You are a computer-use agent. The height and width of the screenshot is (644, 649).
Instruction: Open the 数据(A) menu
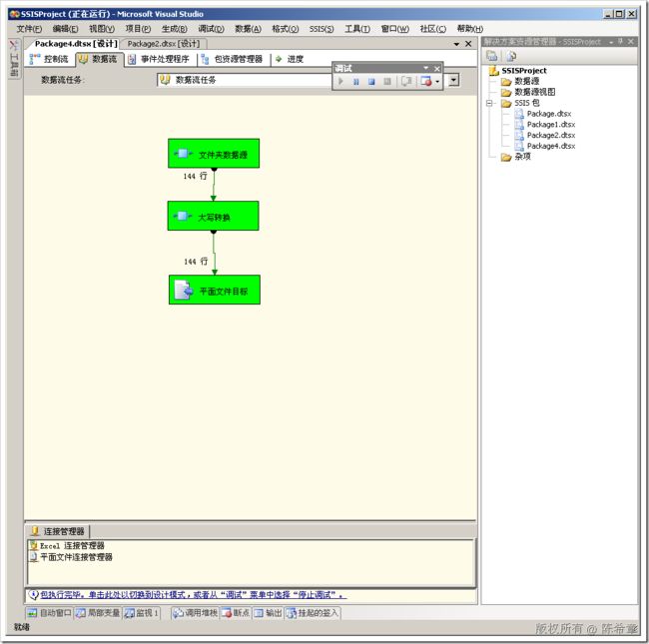point(248,29)
